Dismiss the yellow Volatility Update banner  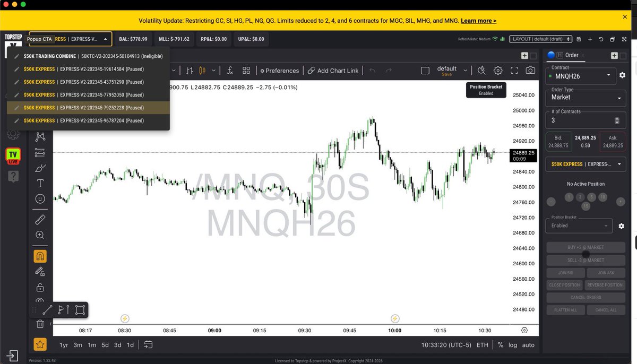coord(625,17)
